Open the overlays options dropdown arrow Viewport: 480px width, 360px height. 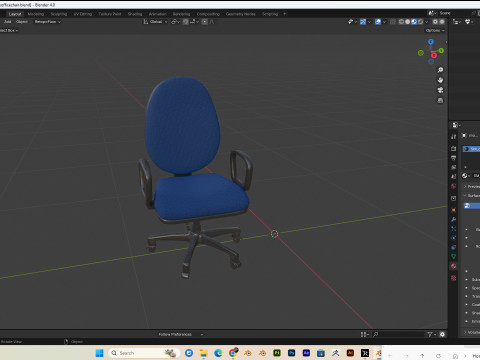384,22
